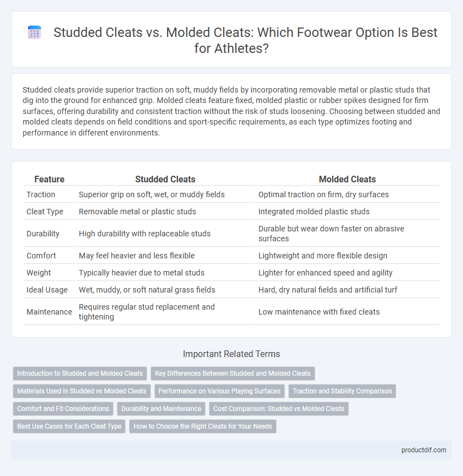This screenshot has width=463, height=476.
Task: Click the 'Studded Cleats' column header
Action: (x=165, y=179)
